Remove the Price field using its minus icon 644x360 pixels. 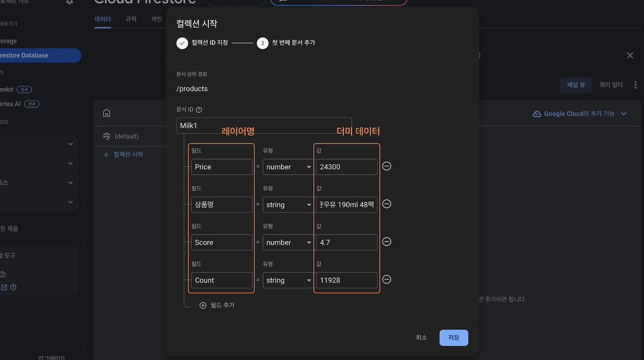pos(386,166)
